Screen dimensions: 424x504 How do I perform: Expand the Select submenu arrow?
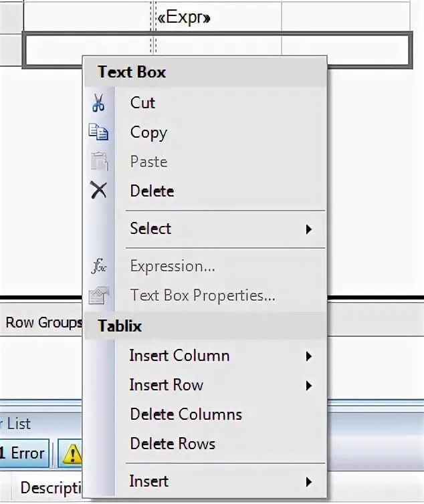308,229
